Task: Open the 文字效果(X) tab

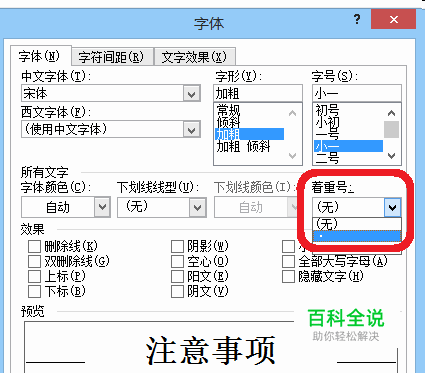Action: tap(195, 57)
